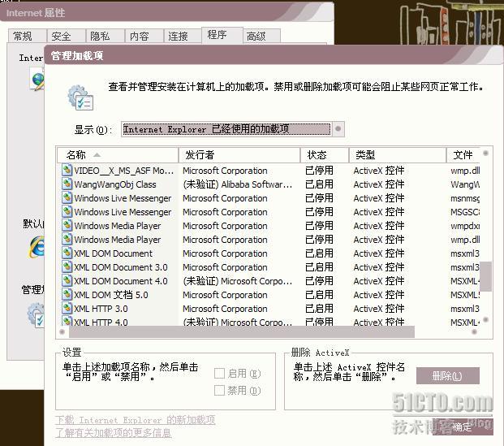Click the globe icon in Internet 属性 window

click(38, 79)
